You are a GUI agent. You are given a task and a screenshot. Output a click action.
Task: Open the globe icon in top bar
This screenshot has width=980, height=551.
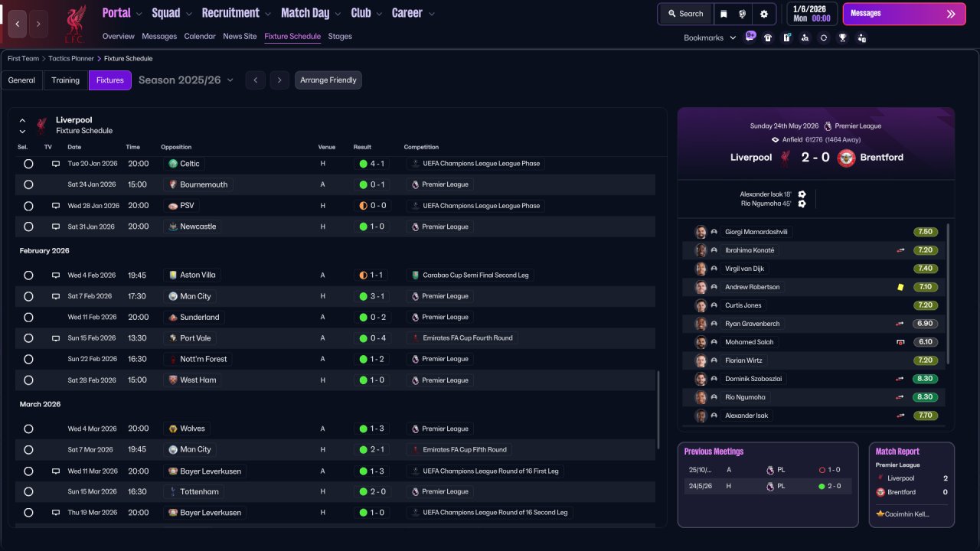tap(742, 14)
